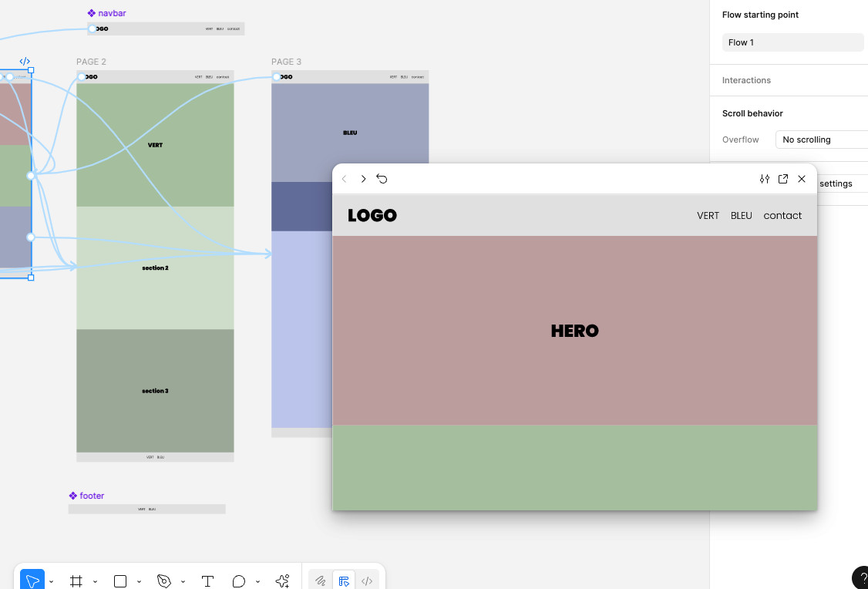
Task: Select the Pen tool
Action: [163, 581]
